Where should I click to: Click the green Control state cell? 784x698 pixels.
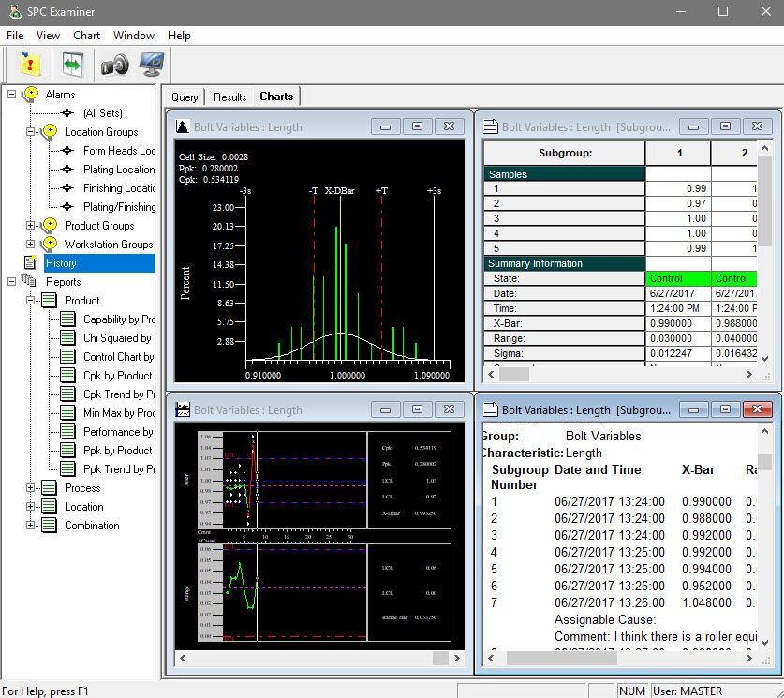click(678, 278)
